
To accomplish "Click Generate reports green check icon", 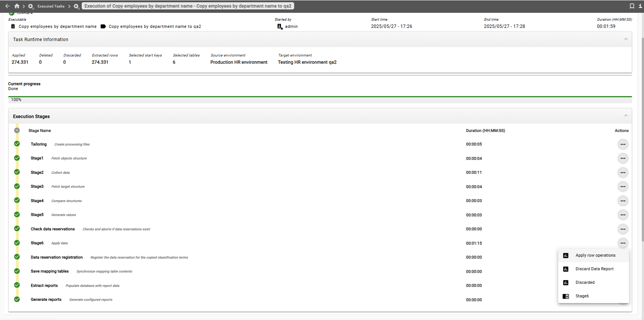I will point(17,299).
